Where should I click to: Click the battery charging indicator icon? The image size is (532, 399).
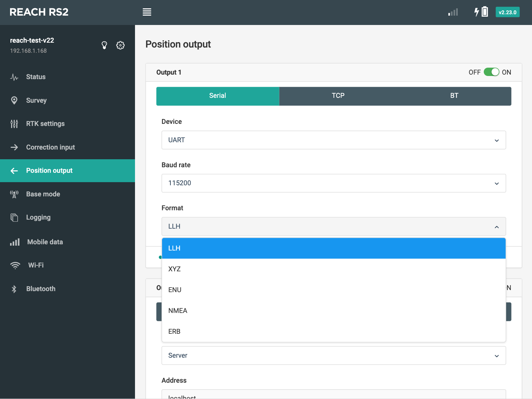[x=481, y=12]
